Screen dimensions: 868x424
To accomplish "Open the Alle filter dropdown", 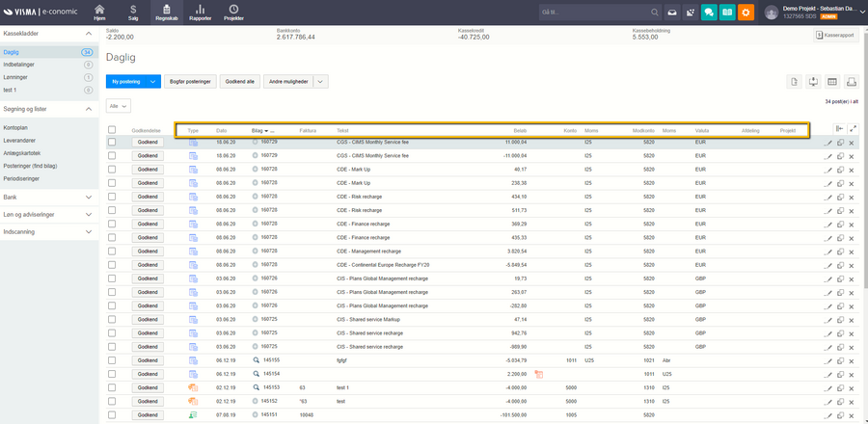I will (119, 105).
